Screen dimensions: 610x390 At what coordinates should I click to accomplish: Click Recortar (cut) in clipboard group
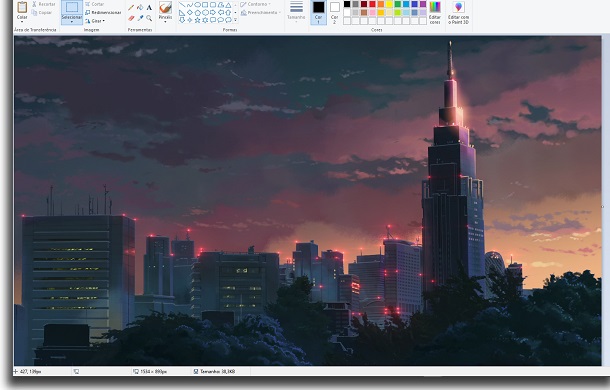[43, 4]
